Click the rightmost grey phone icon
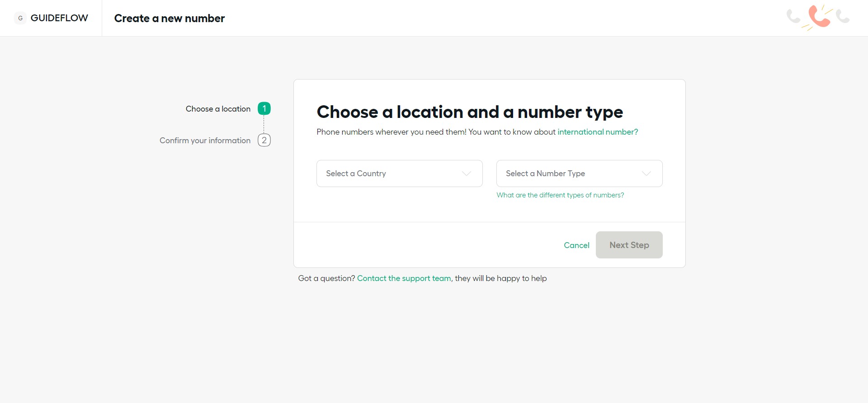868x403 pixels. [x=843, y=17]
